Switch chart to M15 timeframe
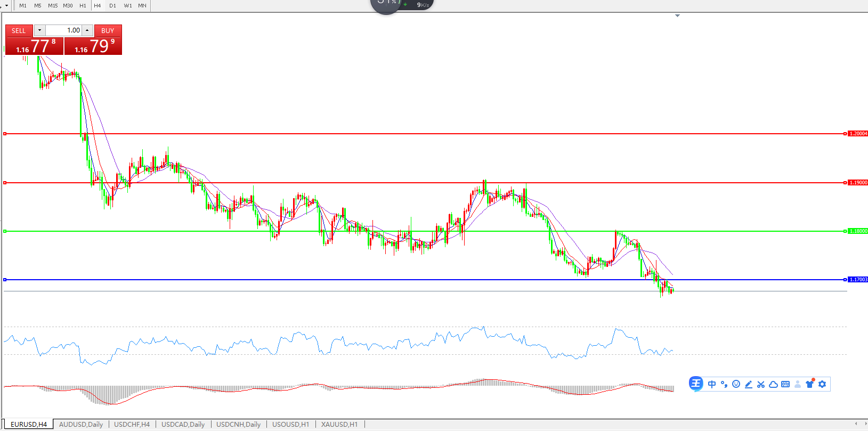The height and width of the screenshot is (431, 868). coord(53,5)
